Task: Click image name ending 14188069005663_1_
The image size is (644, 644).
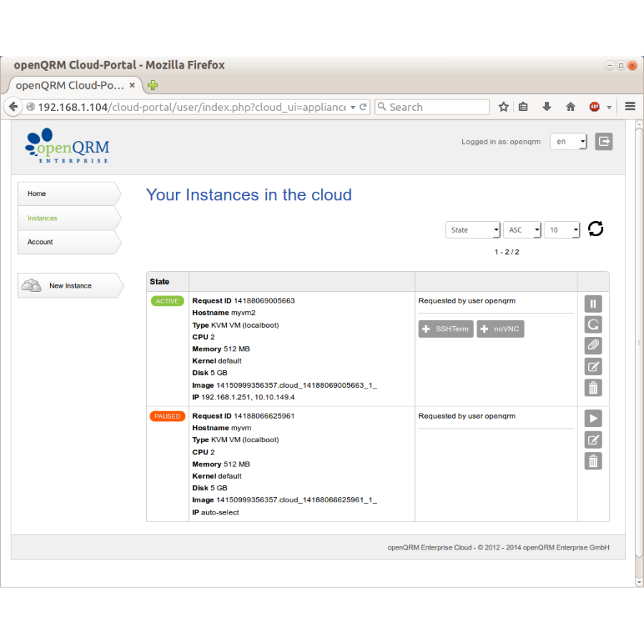Action: (x=296, y=385)
